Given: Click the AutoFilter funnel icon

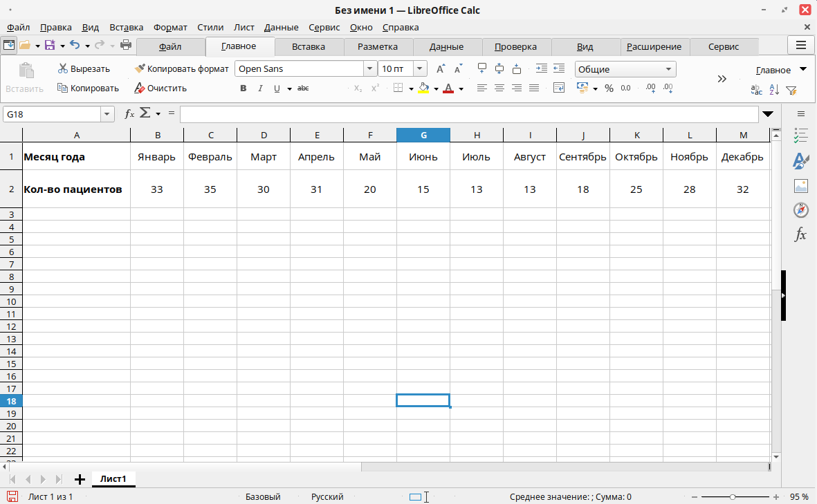Looking at the screenshot, I should (x=791, y=90).
